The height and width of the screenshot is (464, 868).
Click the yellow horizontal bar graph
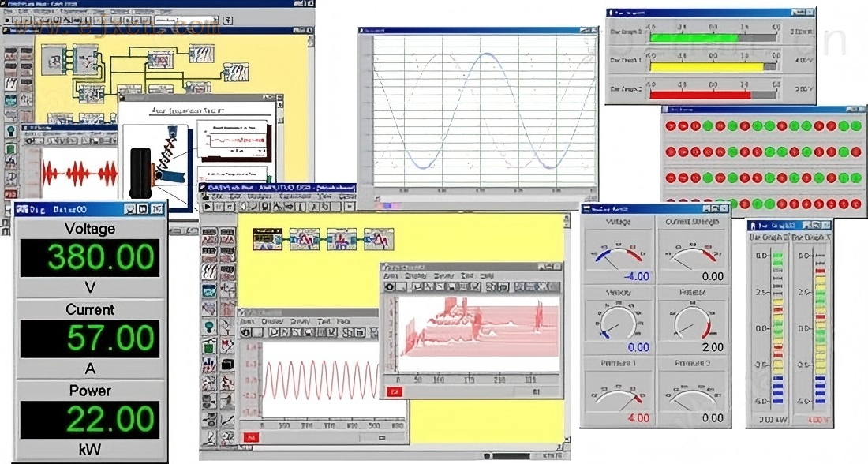click(713, 66)
